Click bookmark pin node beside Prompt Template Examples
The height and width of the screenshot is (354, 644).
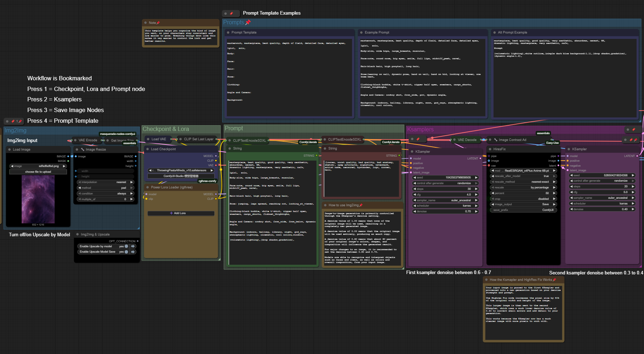[x=231, y=14]
